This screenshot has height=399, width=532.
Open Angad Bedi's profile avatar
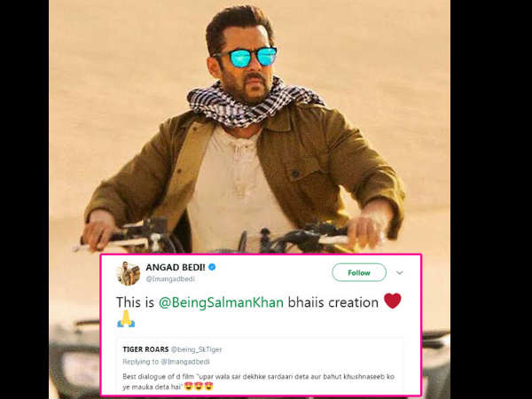[129, 273]
